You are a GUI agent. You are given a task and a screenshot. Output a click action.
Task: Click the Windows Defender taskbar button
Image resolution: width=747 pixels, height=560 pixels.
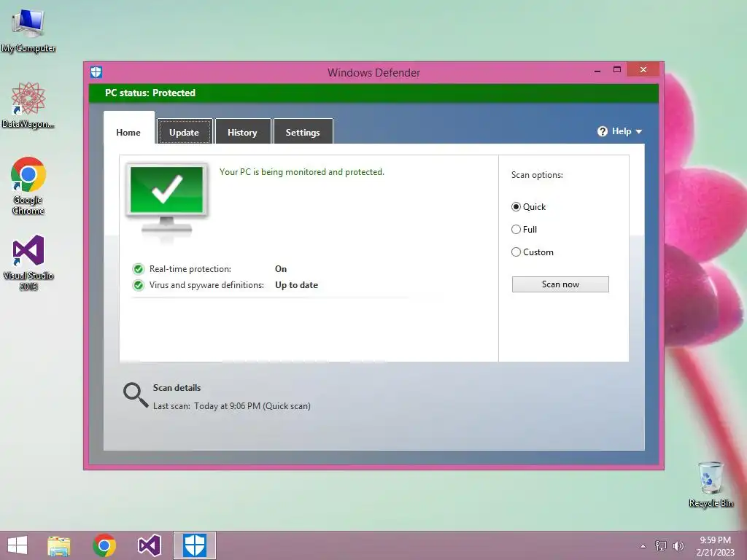194,545
